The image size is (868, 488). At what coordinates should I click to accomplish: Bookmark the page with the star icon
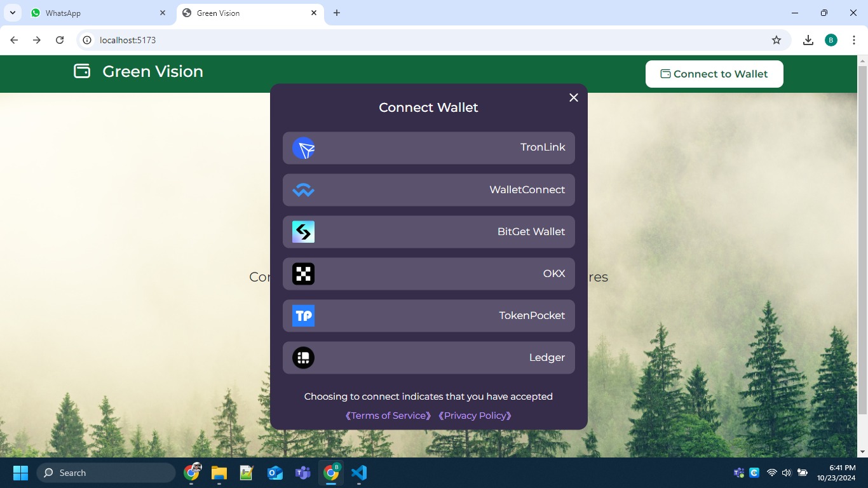click(x=776, y=39)
